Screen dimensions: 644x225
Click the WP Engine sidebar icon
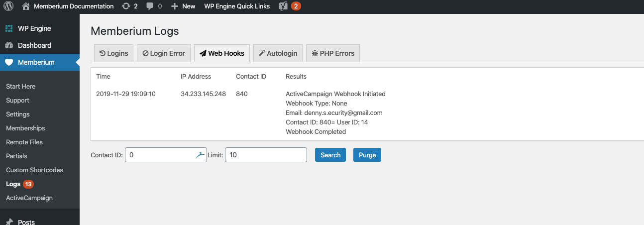pyautogui.click(x=9, y=28)
